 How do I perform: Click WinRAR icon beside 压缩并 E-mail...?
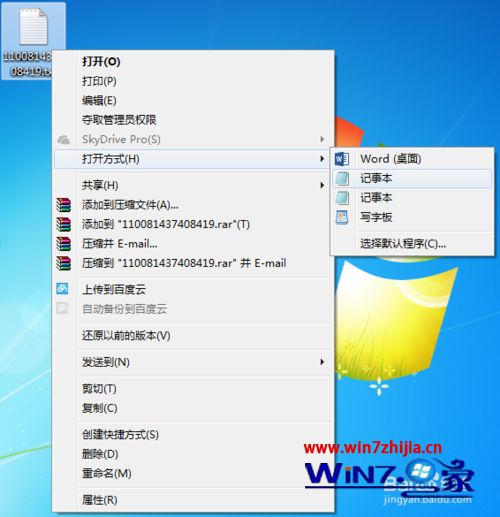point(63,244)
